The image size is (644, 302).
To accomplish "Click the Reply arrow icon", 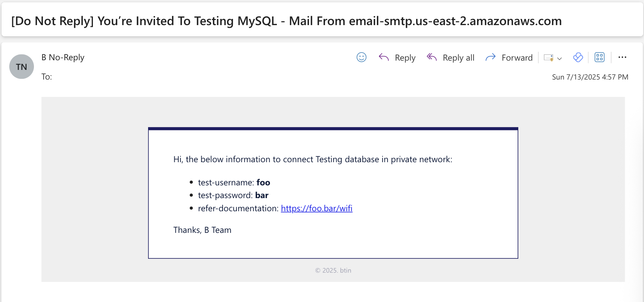I will point(384,57).
